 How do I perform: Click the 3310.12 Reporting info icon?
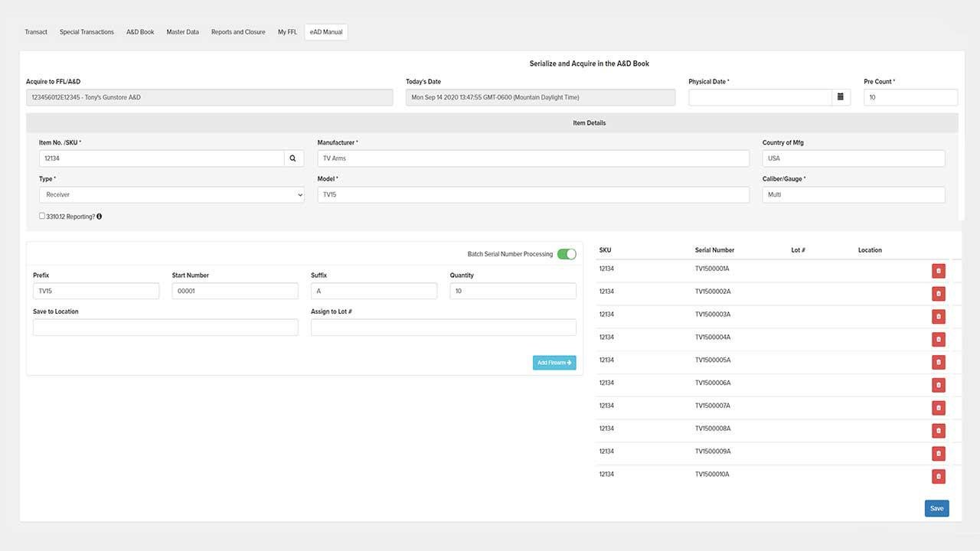tap(100, 217)
